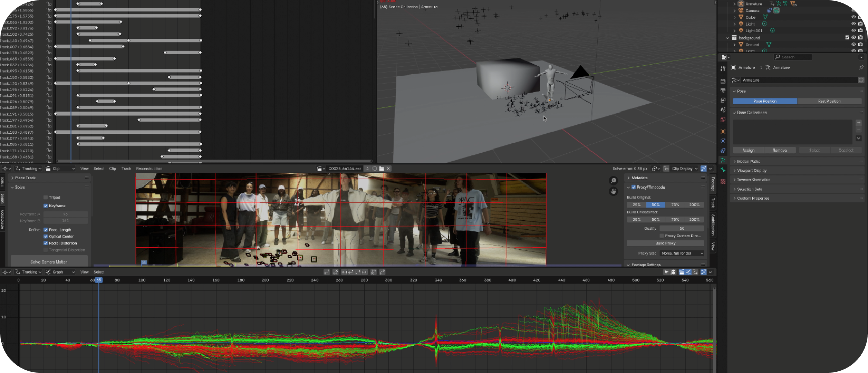Viewport: 868px width, 373px height.
Task: Select 25% under Build Original
Action: pos(637,205)
